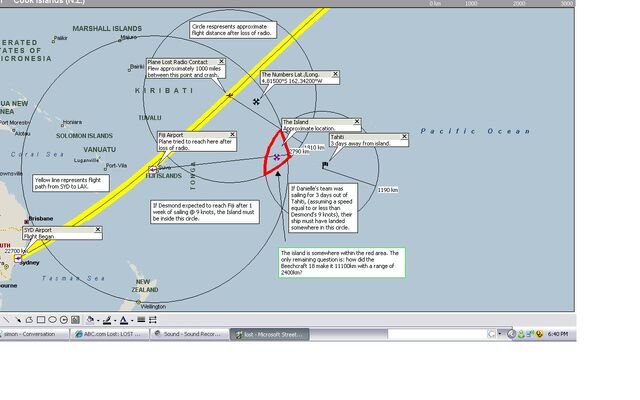Viewport: 640px width, 400px height.
Task: Open the line color dropdown arrow
Action: [115, 320]
